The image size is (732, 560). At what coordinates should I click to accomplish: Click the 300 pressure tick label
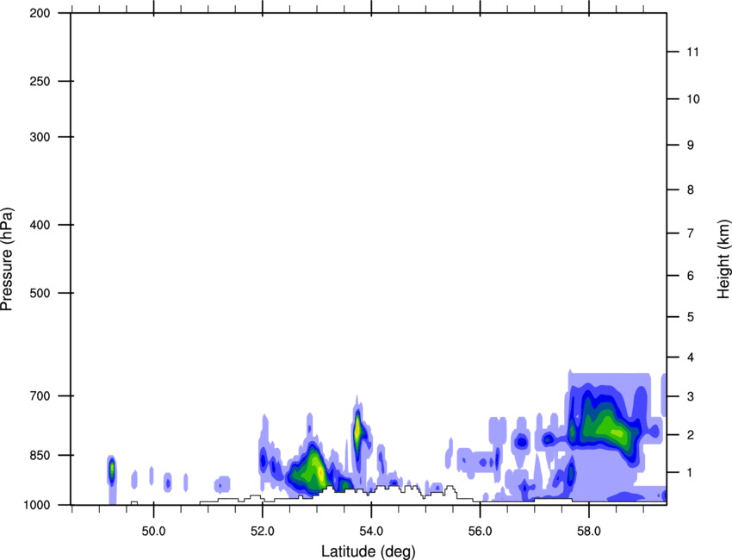pos(40,137)
